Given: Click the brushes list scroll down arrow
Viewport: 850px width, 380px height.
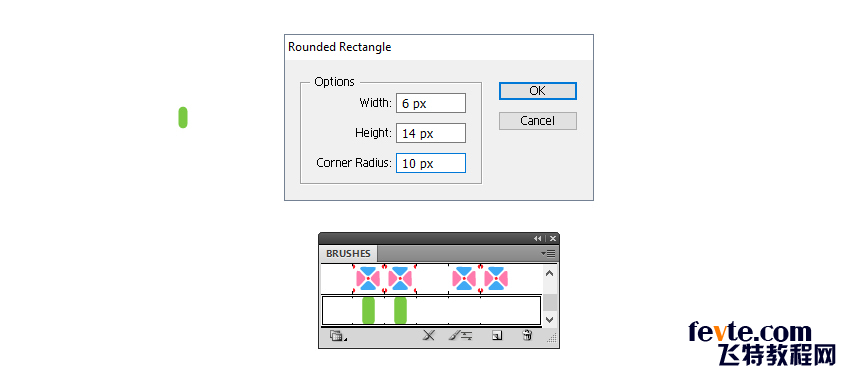Looking at the screenshot, I should tap(550, 319).
